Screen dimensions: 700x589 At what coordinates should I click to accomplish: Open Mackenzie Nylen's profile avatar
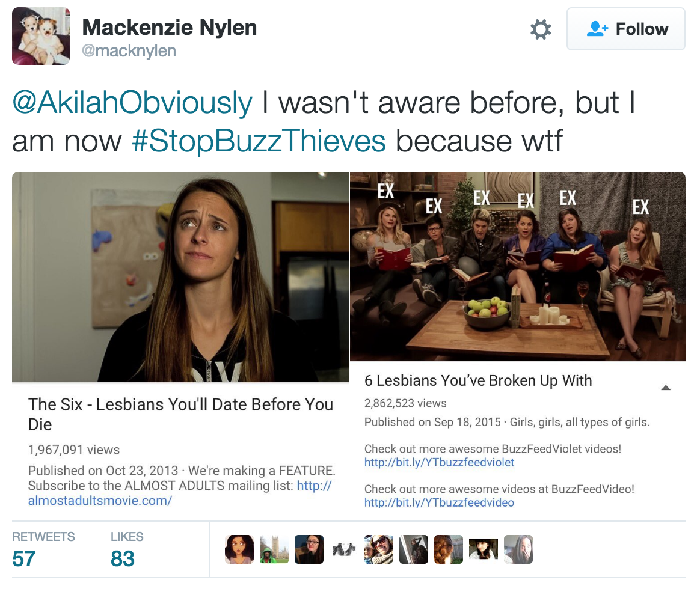41,36
